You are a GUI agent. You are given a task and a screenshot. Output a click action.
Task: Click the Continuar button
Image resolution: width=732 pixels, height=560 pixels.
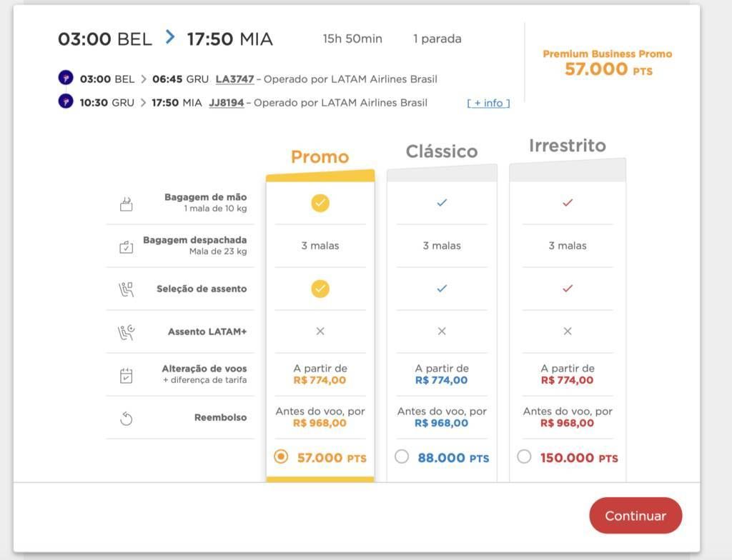point(635,516)
